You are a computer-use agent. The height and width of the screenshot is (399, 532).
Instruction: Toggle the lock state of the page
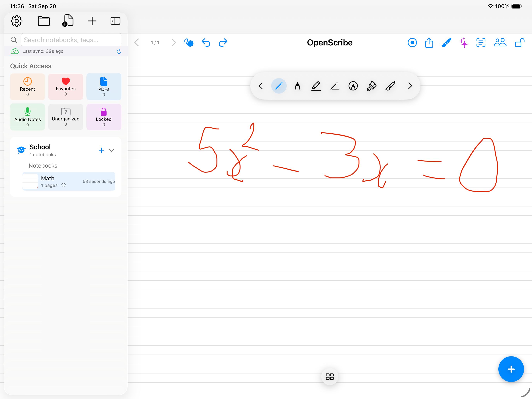519,43
